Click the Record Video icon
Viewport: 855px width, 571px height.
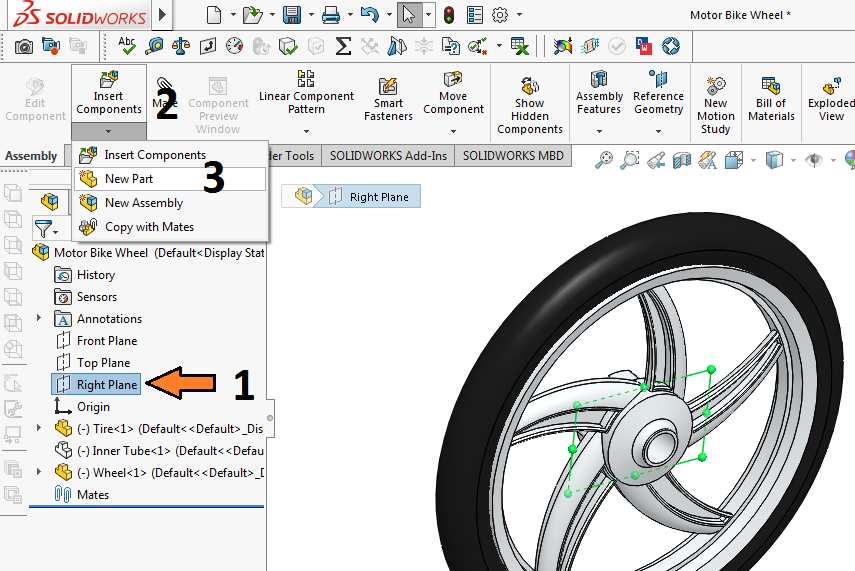(x=51, y=46)
